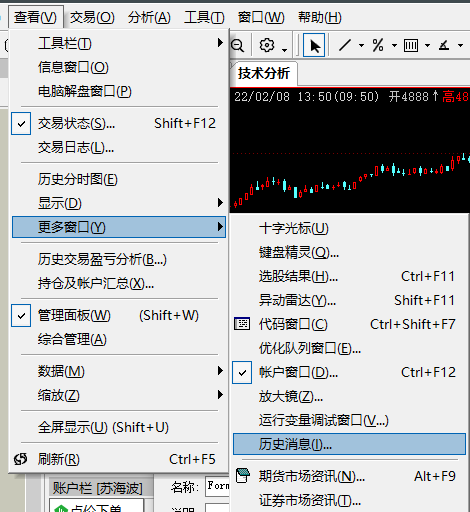Image resolution: width=470 pixels, height=512 pixels.
Task: Open 选股结果(H) submenu item
Action: click(349, 276)
